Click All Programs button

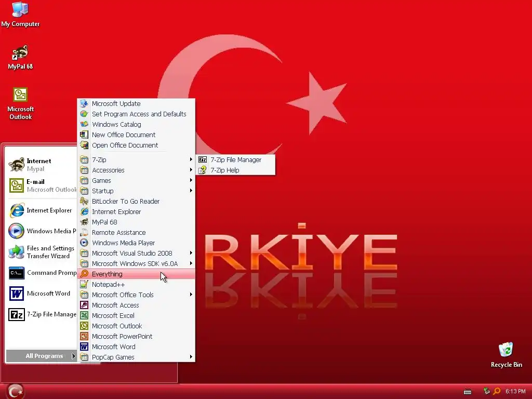coord(42,356)
